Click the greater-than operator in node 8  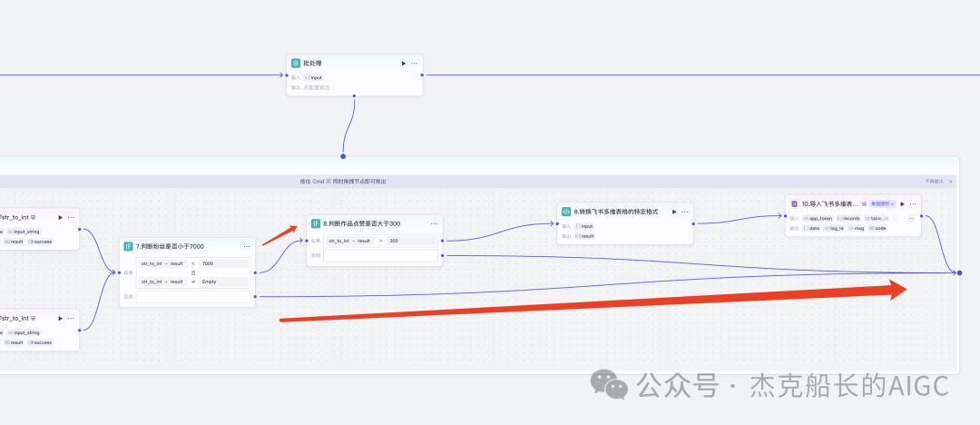tap(380, 241)
